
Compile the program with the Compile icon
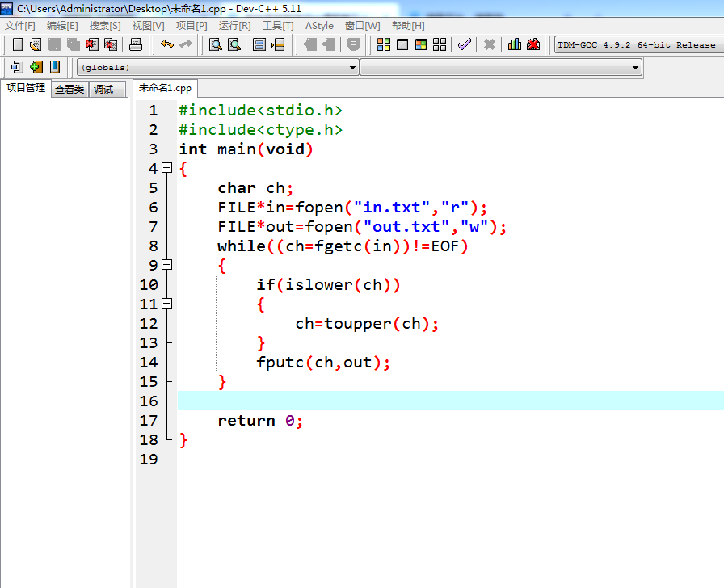pos(384,44)
